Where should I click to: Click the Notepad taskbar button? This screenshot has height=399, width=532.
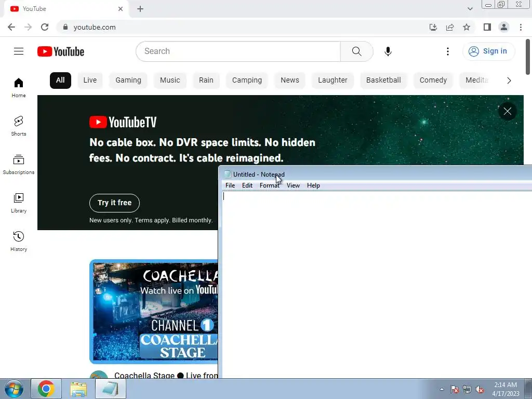click(x=111, y=389)
